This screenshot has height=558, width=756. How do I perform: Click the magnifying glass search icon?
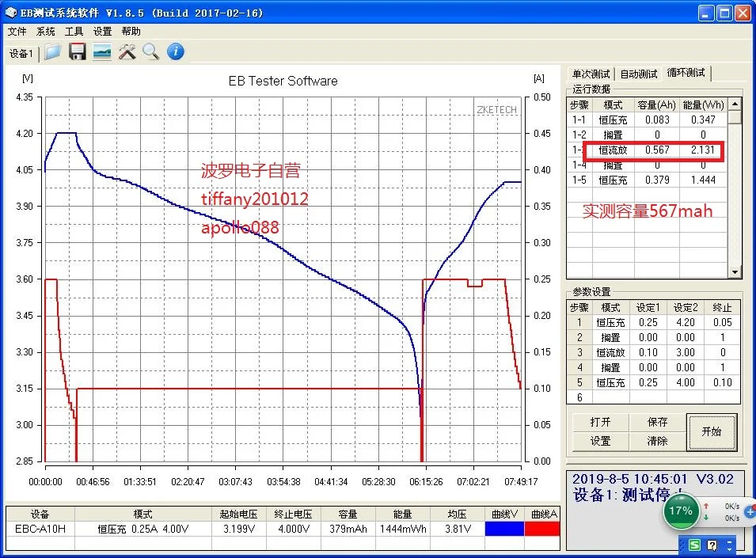(151, 51)
